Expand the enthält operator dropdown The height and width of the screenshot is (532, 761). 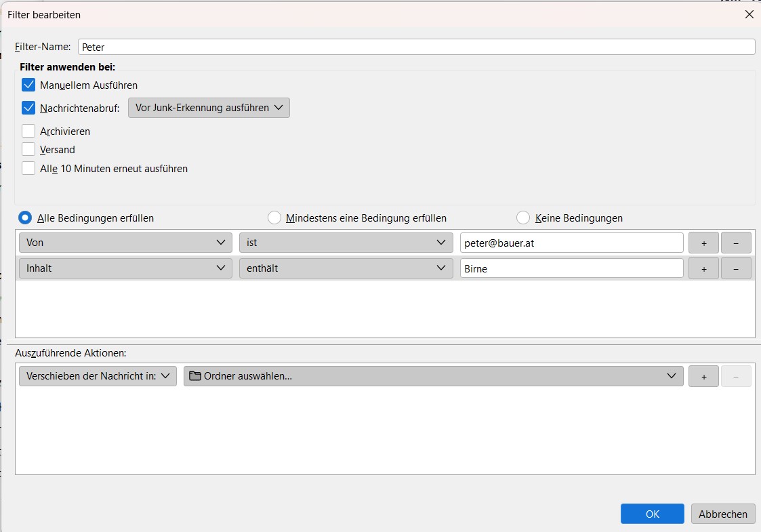click(x=346, y=268)
